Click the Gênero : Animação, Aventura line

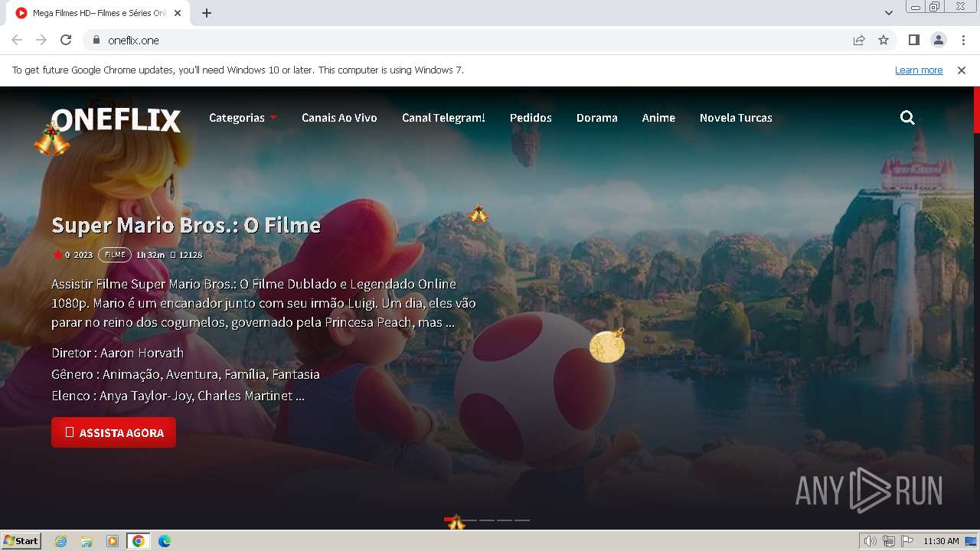(x=185, y=374)
